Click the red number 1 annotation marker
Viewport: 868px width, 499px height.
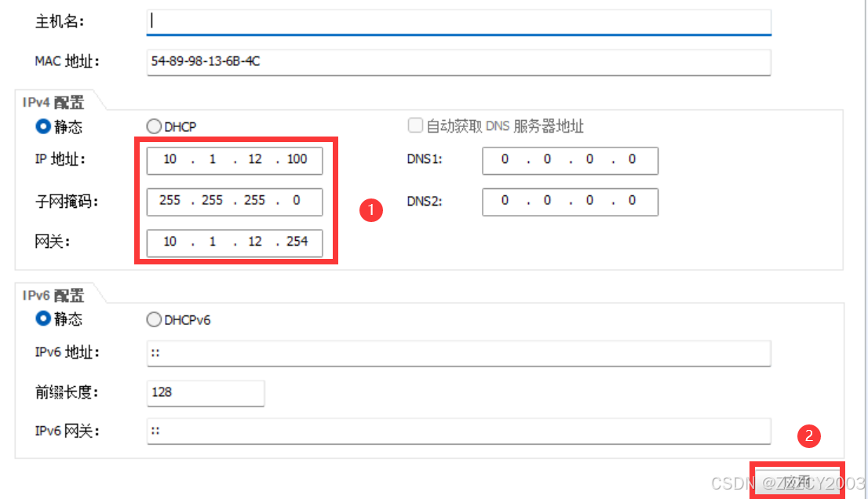[370, 209]
